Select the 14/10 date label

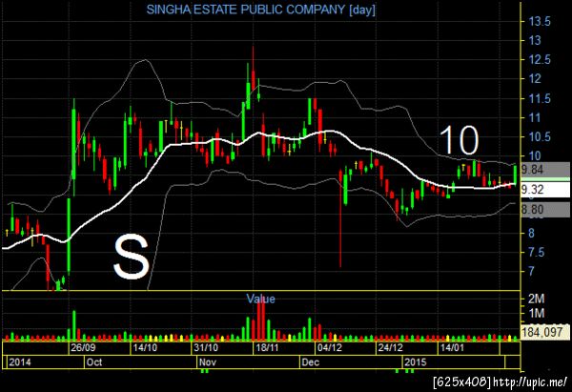tap(145, 347)
